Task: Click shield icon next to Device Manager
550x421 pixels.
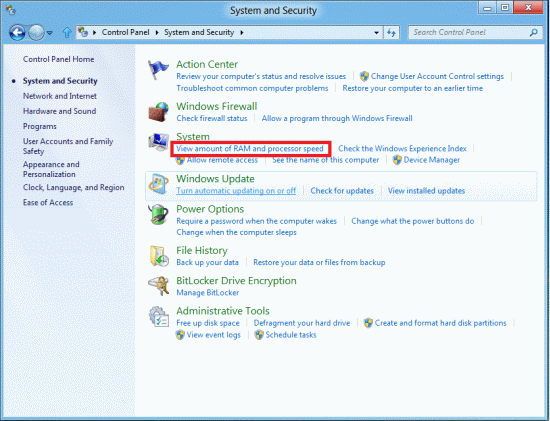Action: 397,160
